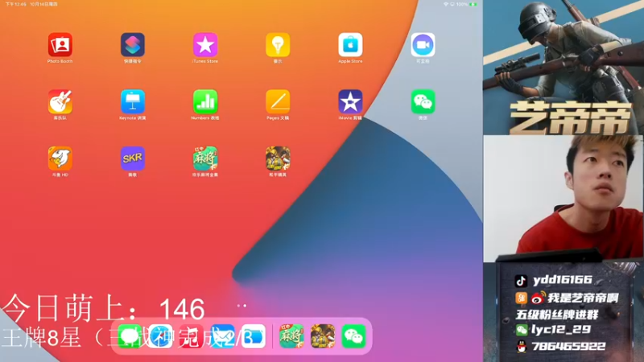Tap the home screen page dots
The image size is (644, 362).
242,306
